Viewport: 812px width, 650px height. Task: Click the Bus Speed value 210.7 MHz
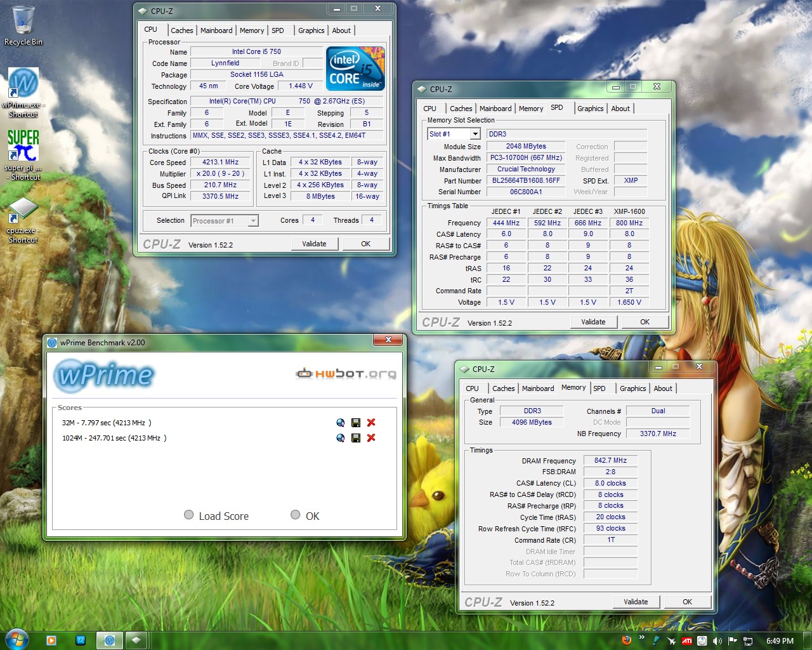point(220,185)
